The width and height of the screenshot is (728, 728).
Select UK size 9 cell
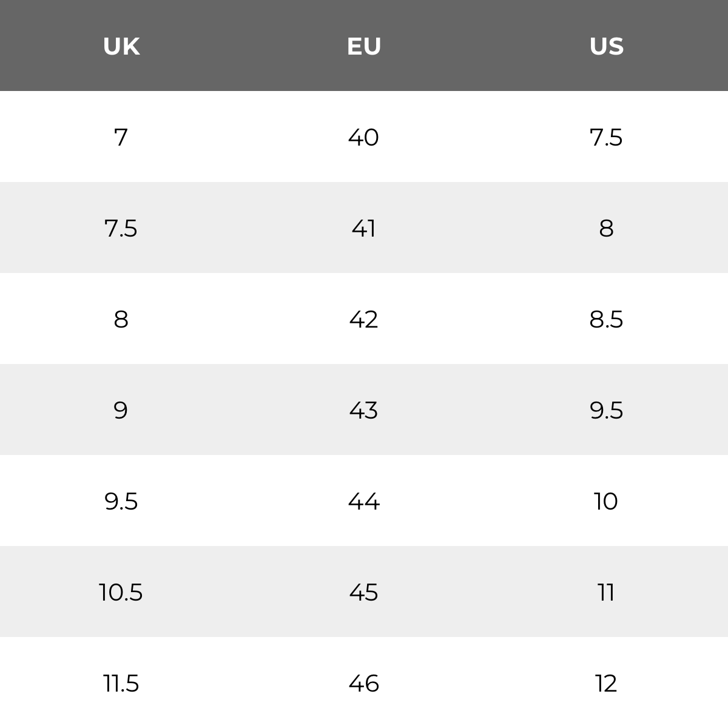[121, 410]
